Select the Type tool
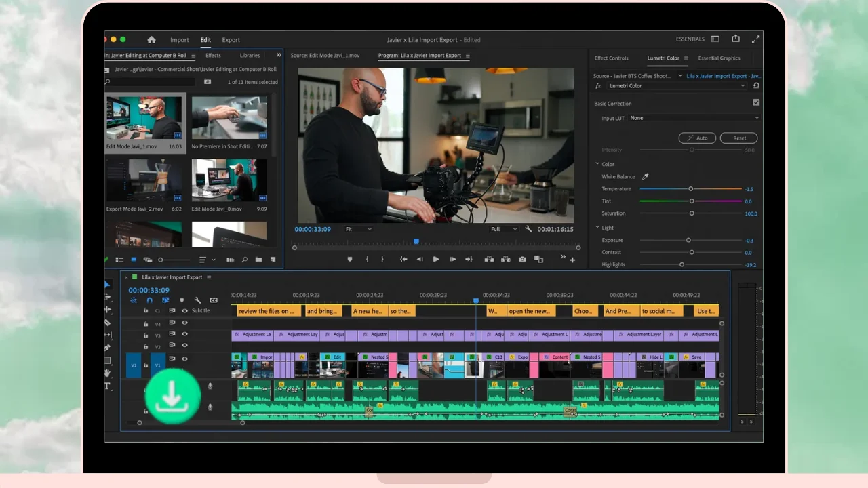Screen dimensions: 868x488 click(107, 386)
